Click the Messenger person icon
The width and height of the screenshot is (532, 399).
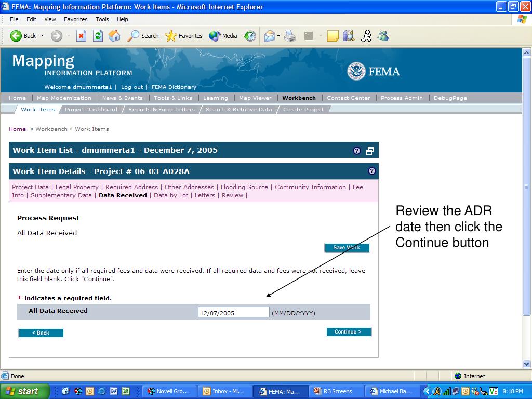366,36
